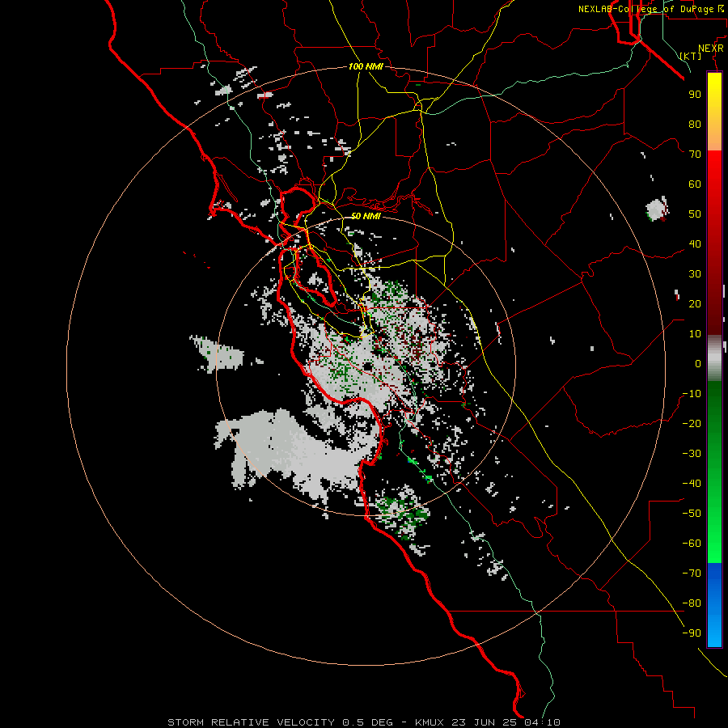Click the 0 value on velocity scale
728x728 pixels.
[x=698, y=363]
